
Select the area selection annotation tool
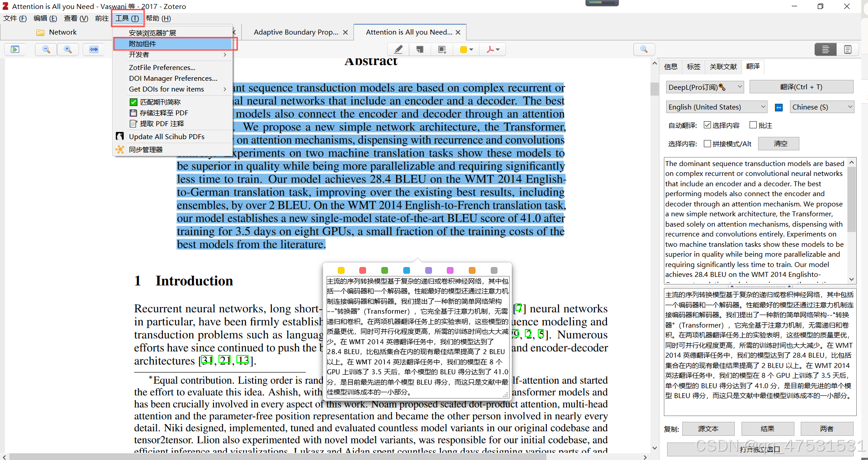point(442,49)
